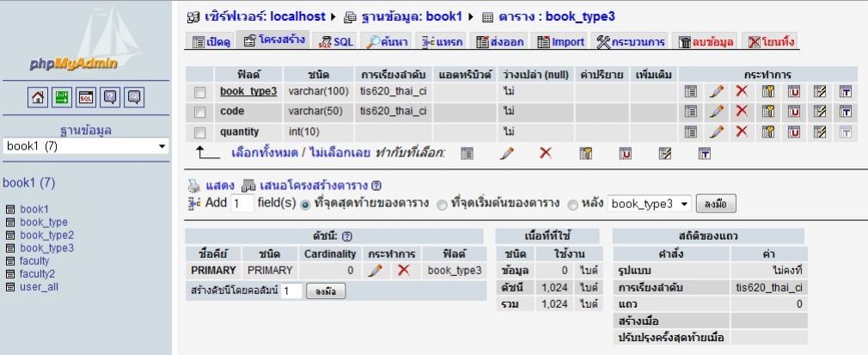This screenshot has width=868, height=355.
Task: Drop the code field red X
Action: [x=742, y=112]
